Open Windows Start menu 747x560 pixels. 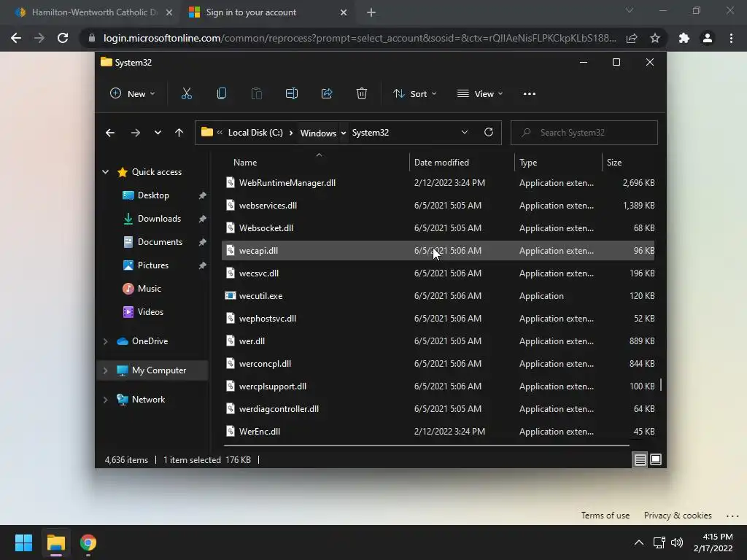pyautogui.click(x=23, y=542)
